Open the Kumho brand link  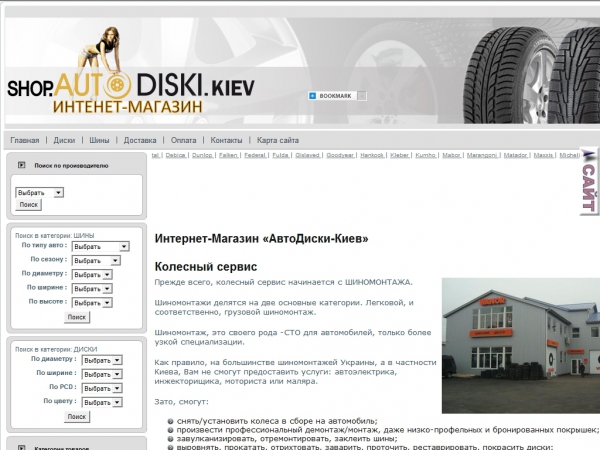tap(426, 155)
